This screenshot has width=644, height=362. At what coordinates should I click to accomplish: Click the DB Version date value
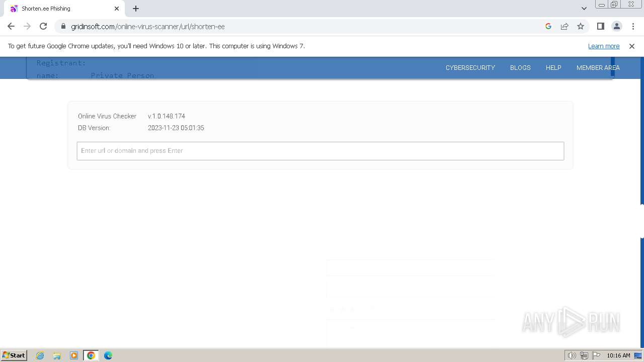[176, 128]
